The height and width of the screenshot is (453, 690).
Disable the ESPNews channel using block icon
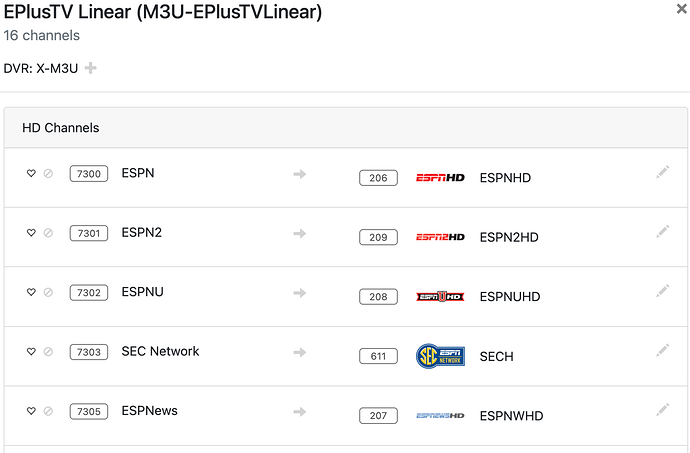pyautogui.click(x=47, y=411)
